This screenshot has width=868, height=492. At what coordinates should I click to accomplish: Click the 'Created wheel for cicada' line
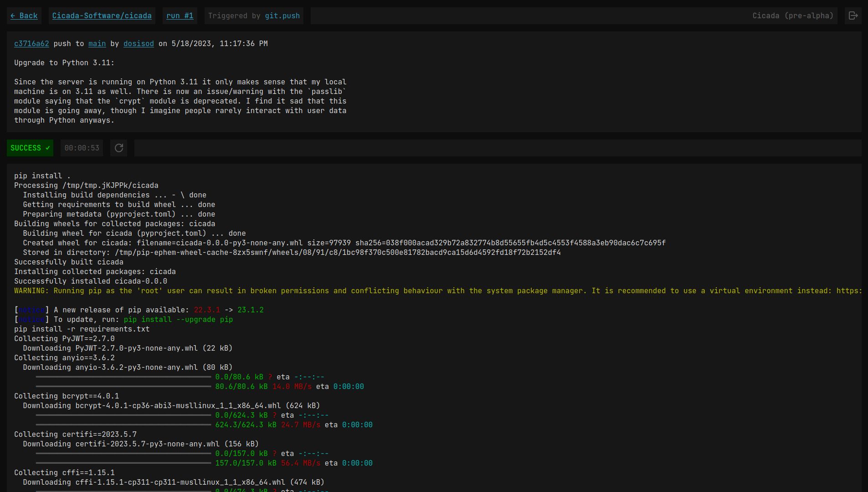pos(344,243)
